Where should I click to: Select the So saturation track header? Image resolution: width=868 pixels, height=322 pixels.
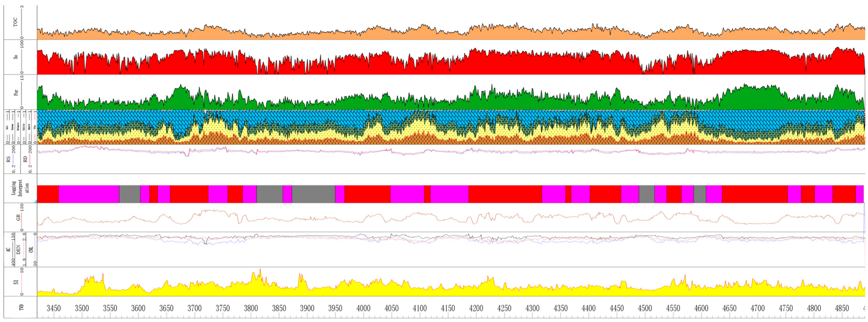(x=15, y=57)
